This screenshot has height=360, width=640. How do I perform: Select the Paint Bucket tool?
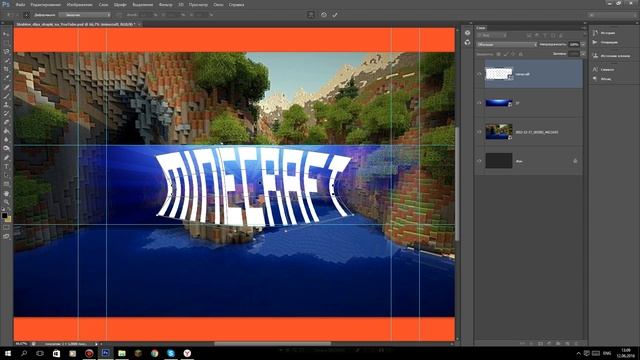click(6, 131)
